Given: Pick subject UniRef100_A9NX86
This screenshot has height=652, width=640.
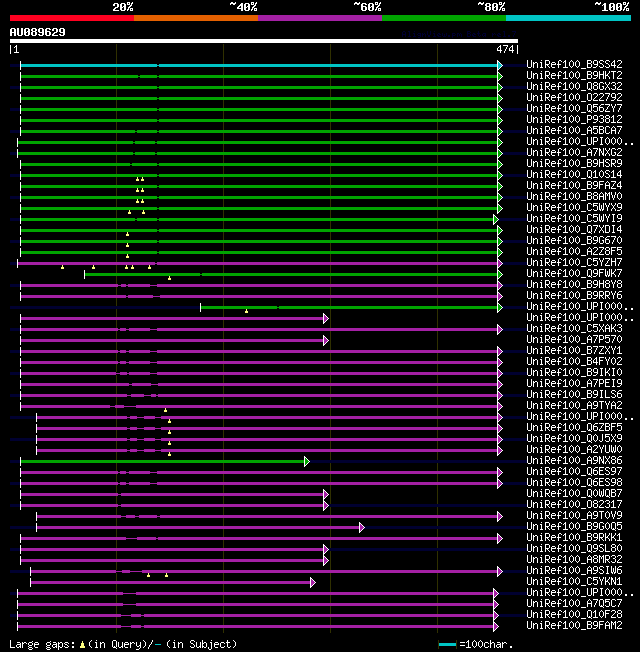Looking at the screenshot, I should pyautogui.click(x=574, y=461).
